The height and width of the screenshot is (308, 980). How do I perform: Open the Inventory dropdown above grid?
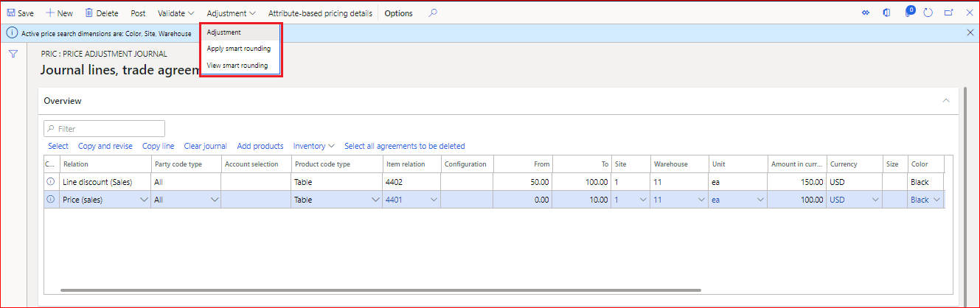(313, 146)
